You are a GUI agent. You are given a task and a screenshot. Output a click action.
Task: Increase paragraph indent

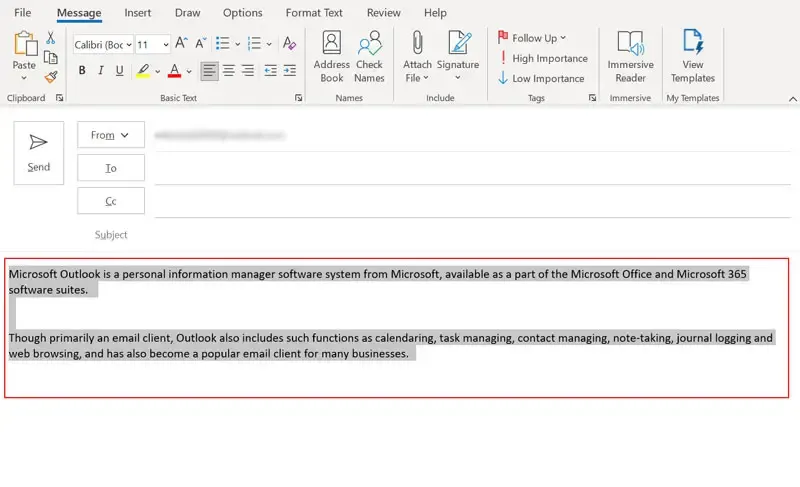pos(290,70)
